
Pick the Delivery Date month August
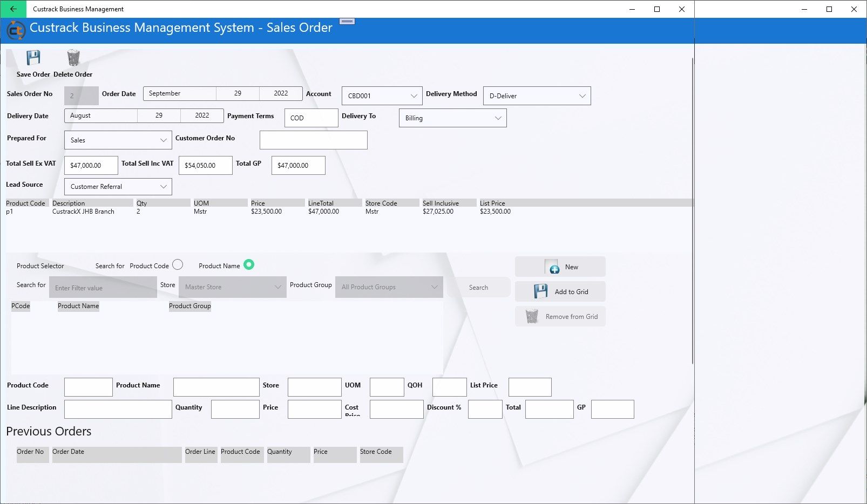click(x=101, y=115)
